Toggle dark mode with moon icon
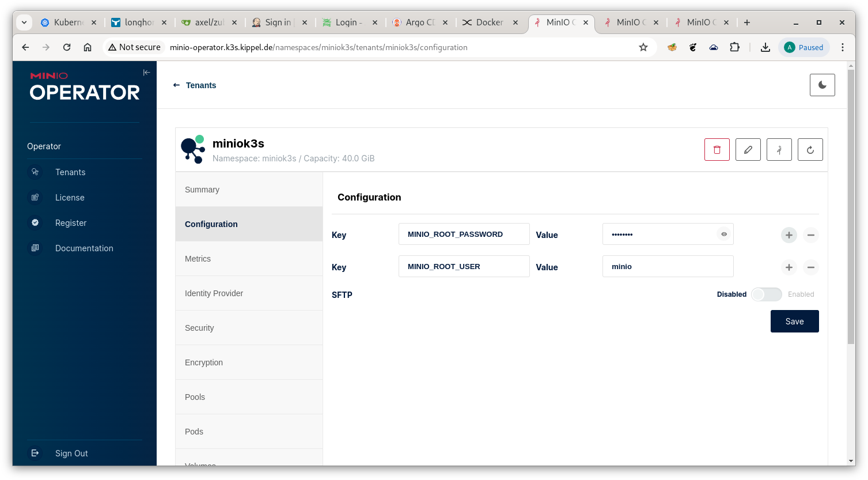Image resolution: width=868 pixels, height=480 pixels. pos(822,85)
